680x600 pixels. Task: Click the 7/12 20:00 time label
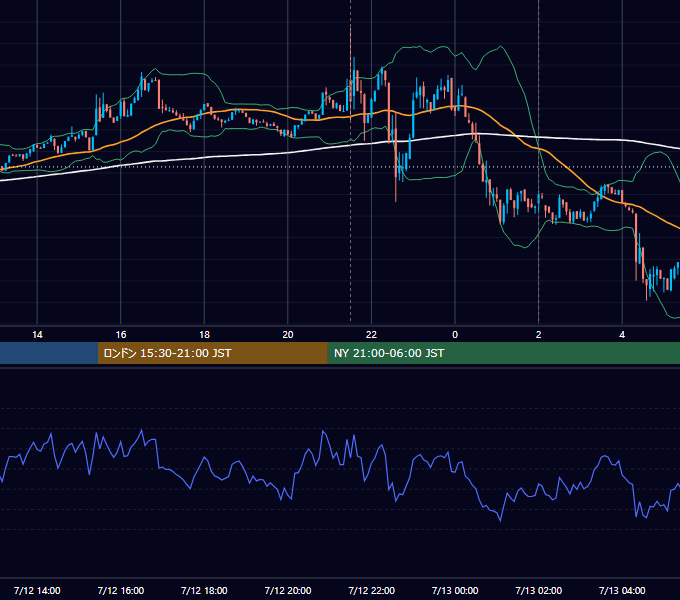tap(288, 590)
